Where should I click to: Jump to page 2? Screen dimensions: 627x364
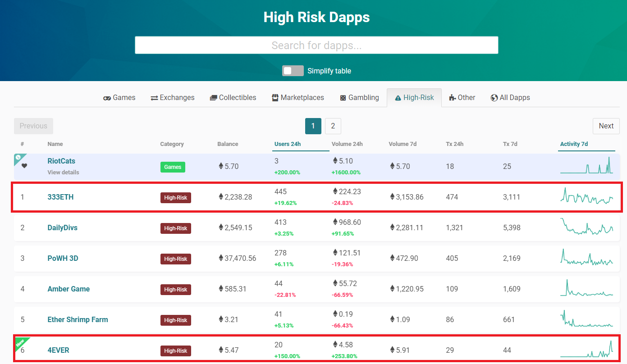click(x=333, y=126)
